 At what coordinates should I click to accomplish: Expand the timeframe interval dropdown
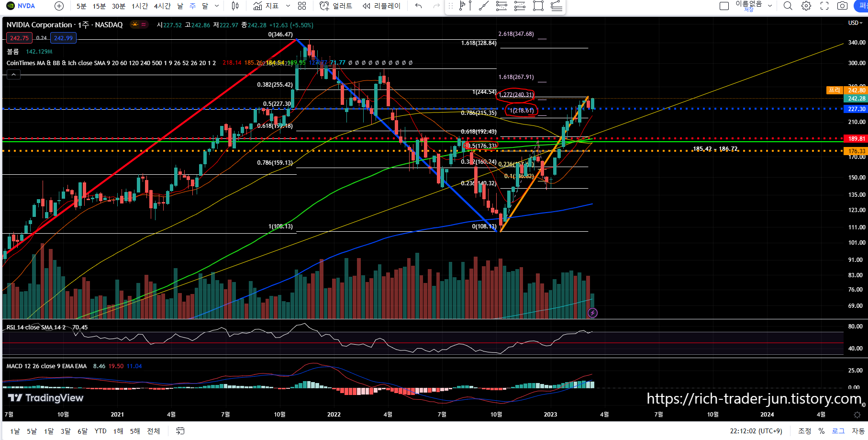217,6
